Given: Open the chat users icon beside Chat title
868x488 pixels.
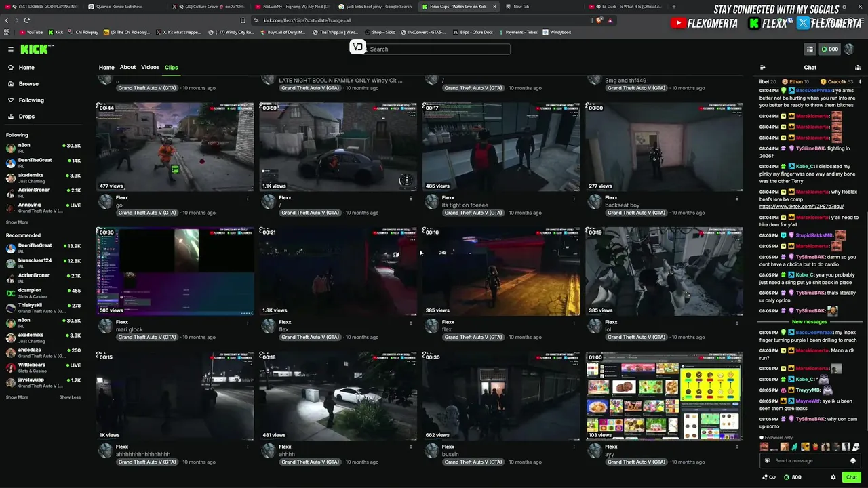Looking at the screenshot, I should pos(858,68).
